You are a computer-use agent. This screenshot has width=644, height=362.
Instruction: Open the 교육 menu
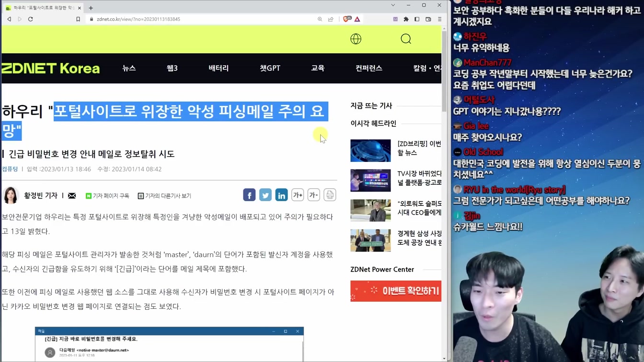point(318,68)
